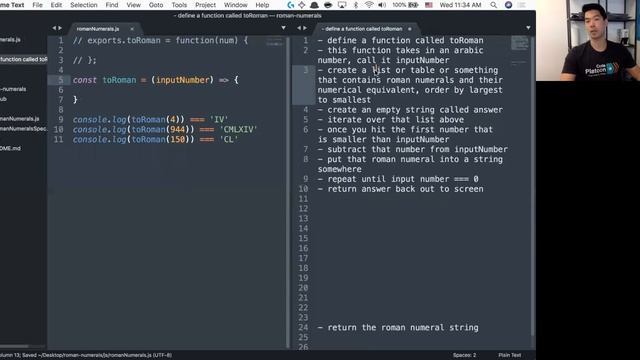Image resolution: width=640 pixels, height=360 pixels.
Task: Click the right pane vertical scrollbar
Action: pyautogui.click(x=532, y=186)
